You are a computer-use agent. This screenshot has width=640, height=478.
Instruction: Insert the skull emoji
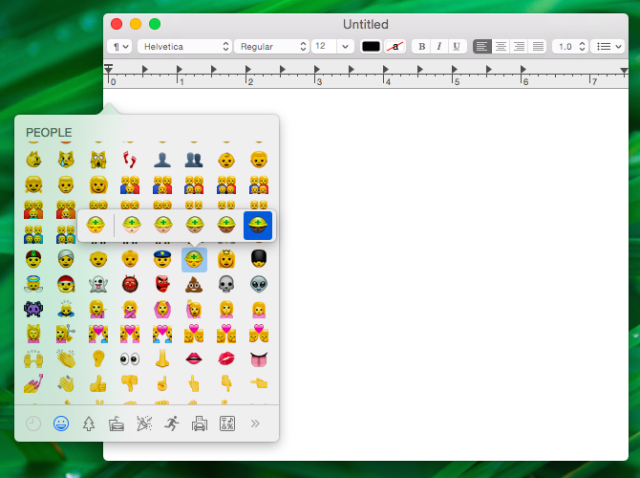tap(226, 284)
